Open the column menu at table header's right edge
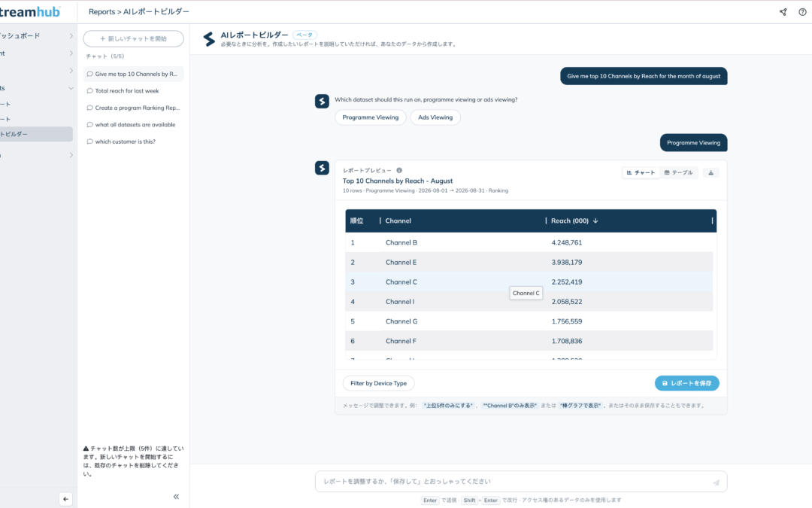 pyautogui.click(x=712, y=221)
